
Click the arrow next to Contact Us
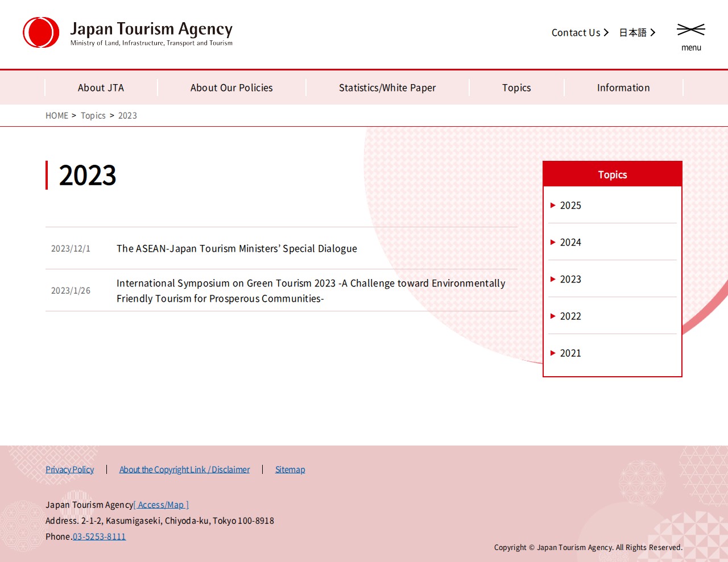pos(606,32)
